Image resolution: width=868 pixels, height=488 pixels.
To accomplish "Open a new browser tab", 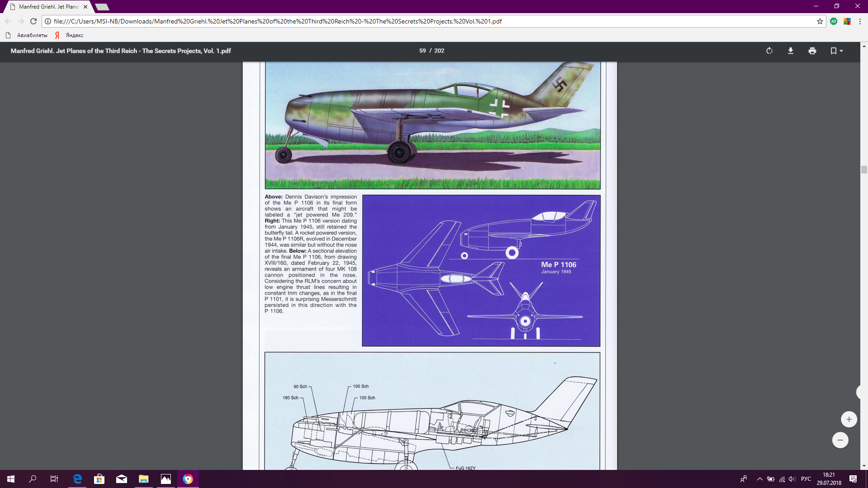I will [102, 7].
